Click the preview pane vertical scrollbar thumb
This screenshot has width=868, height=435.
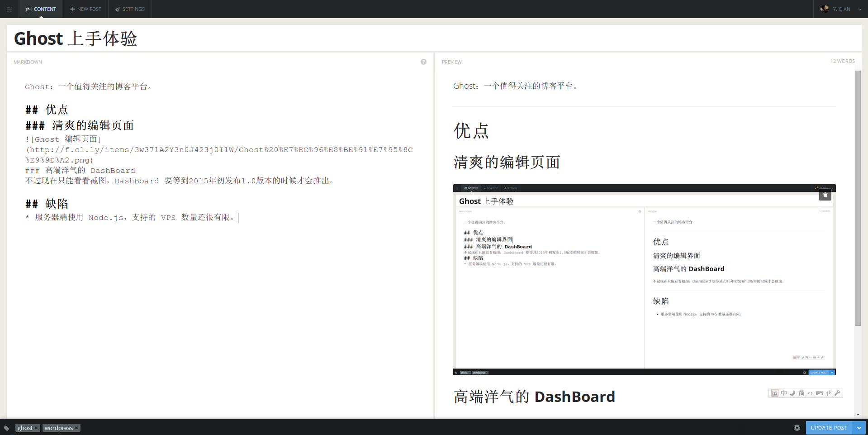pos(858,198)
